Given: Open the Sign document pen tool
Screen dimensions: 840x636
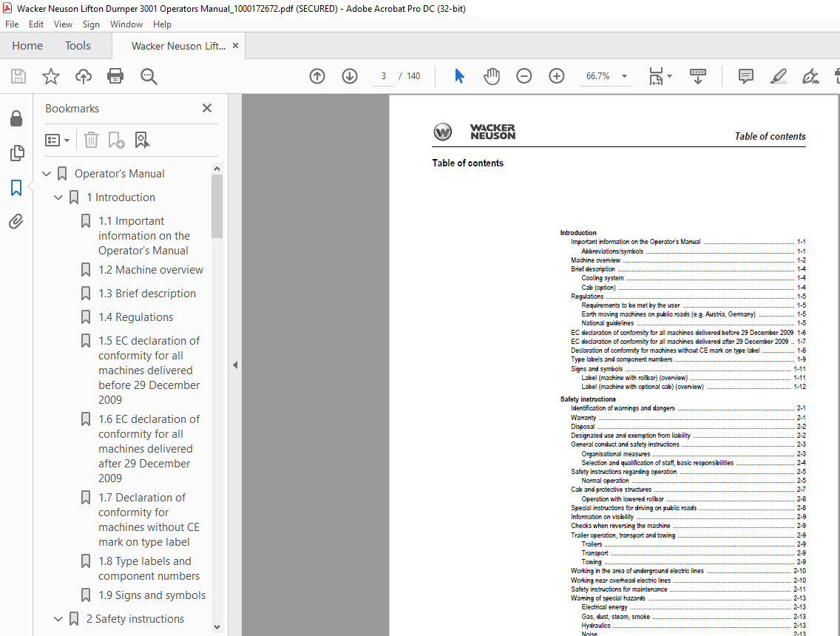Looking at the screenshot, I should 810,76.
